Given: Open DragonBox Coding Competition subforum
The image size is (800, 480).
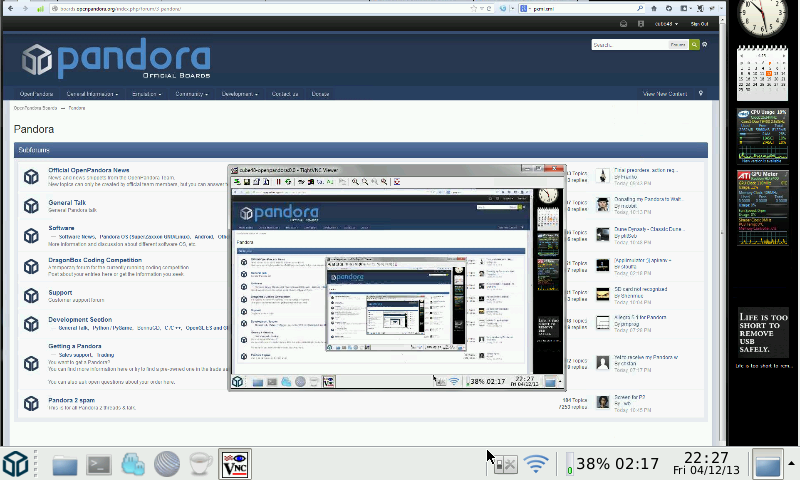Looking at the screenshot, I should coord(95,260).
